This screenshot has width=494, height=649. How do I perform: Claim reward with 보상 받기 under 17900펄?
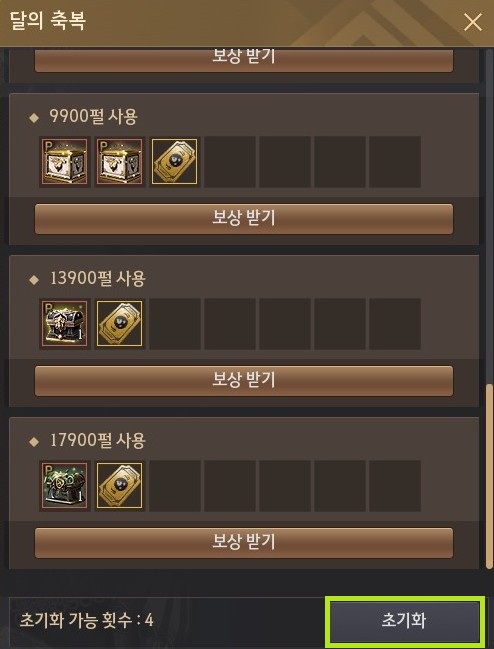(244, 543)
